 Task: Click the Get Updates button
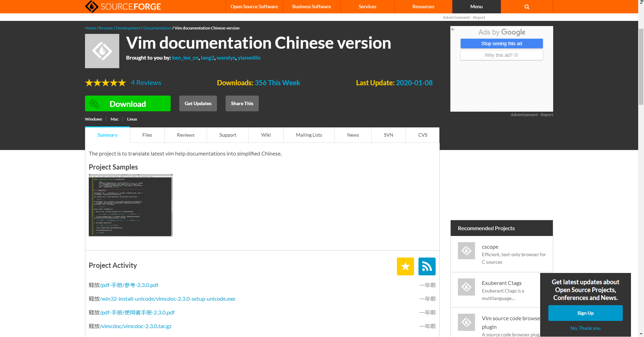click(198, 103)
